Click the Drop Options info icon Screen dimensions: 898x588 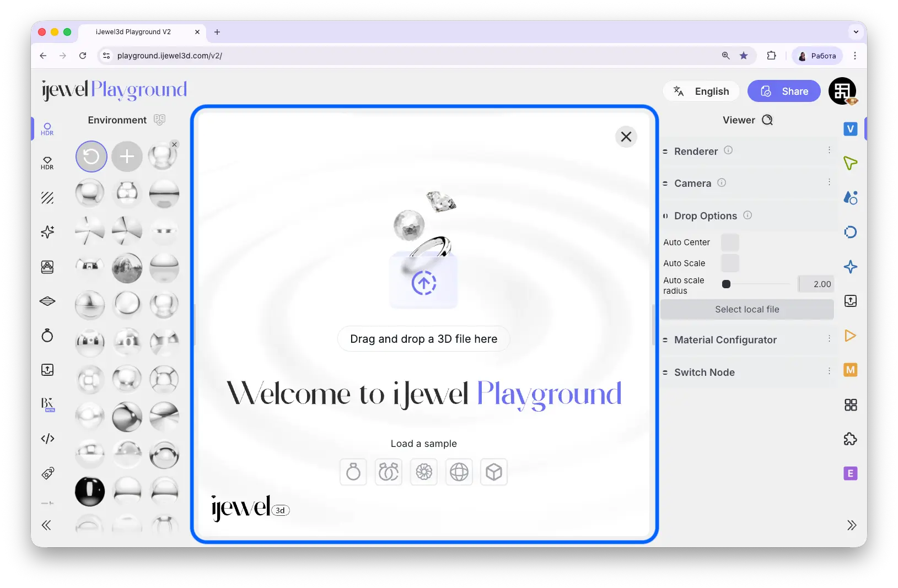point(748,215)
